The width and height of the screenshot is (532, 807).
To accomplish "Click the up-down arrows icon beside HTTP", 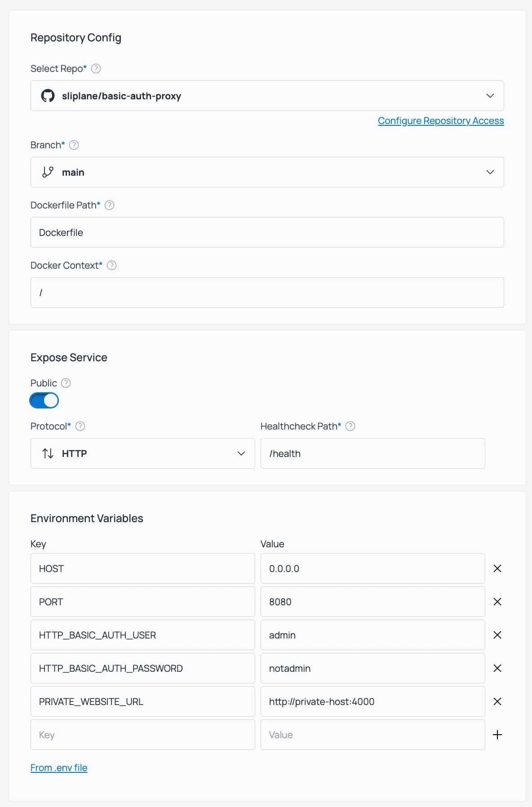I will 48,453.
